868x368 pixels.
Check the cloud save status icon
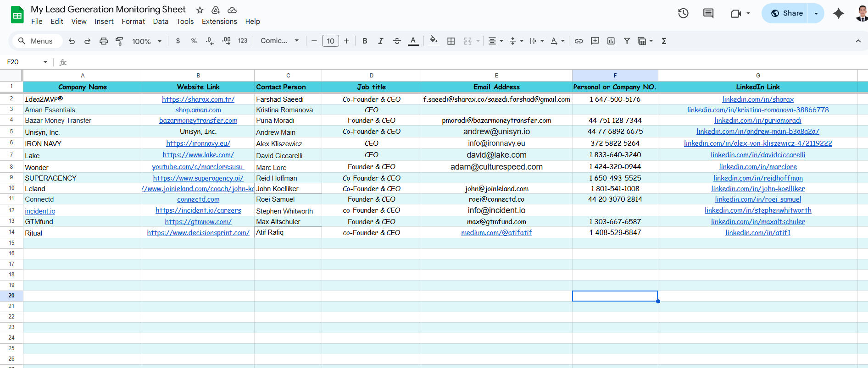pos(232,10)
